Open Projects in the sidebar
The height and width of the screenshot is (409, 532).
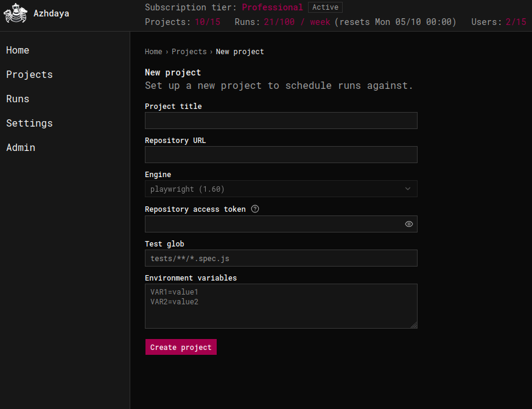tap(29, 75)
